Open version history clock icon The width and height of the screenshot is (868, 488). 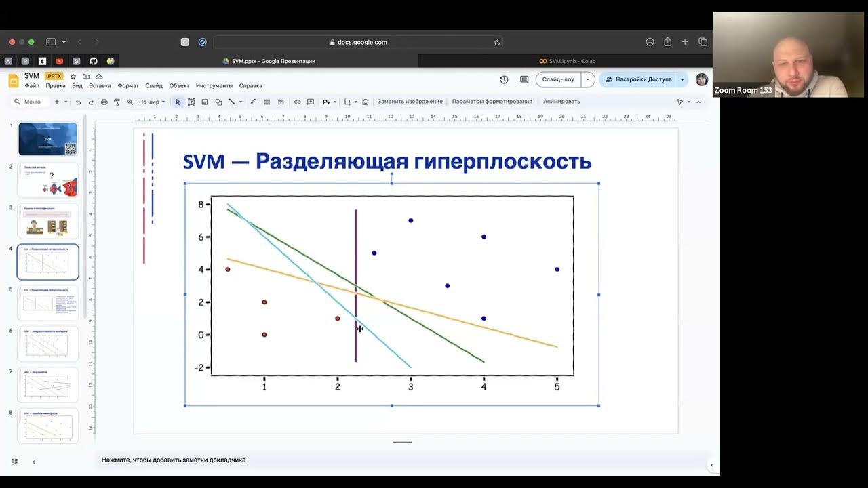(504, 79)
